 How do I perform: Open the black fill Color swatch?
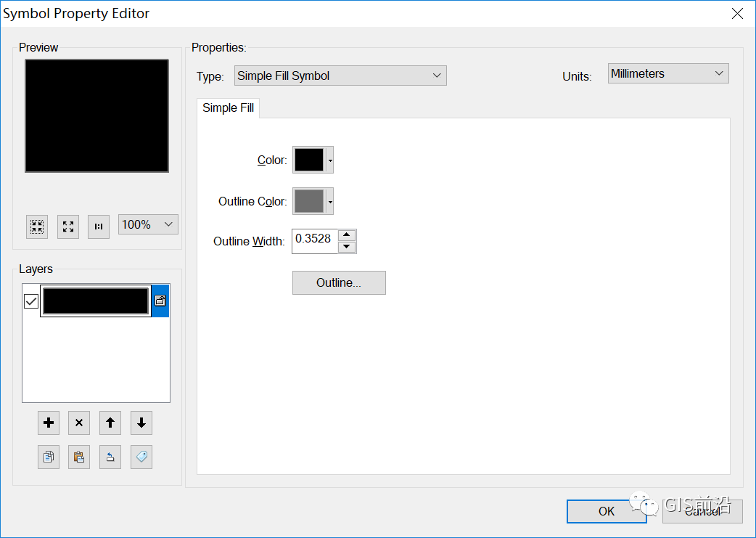tap(309, 160)
